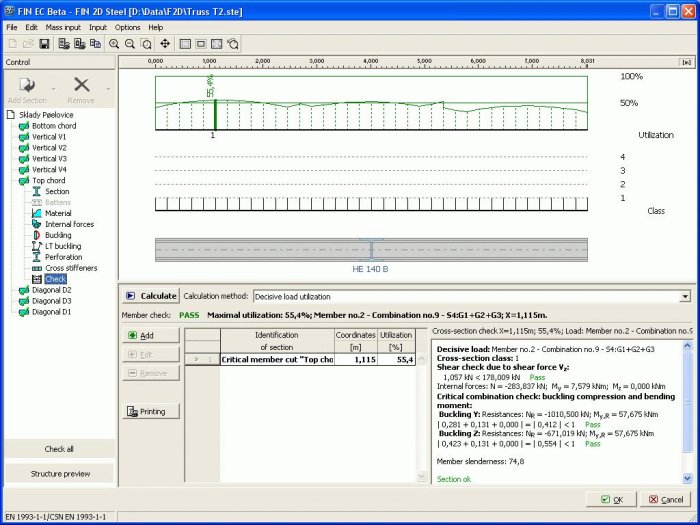
Task: Select the Section item under Top chord
Action: tap(56, 191)
